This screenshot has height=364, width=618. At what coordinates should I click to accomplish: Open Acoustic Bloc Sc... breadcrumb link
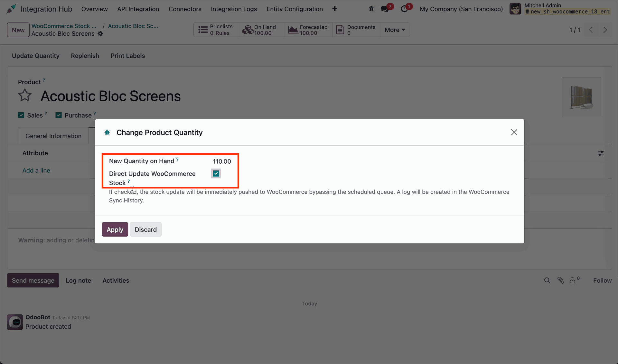point(133,26)
